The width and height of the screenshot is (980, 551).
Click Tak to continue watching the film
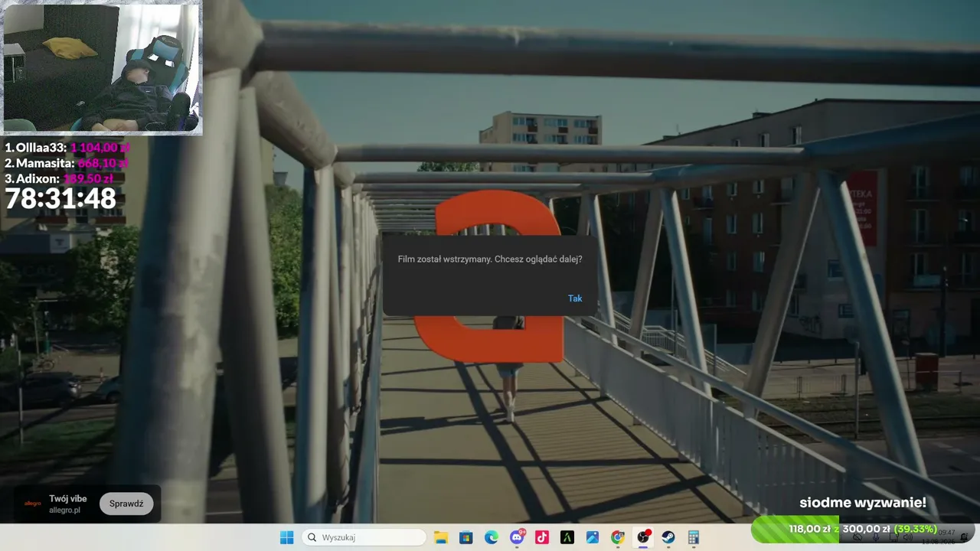click(x=575, y=298)
